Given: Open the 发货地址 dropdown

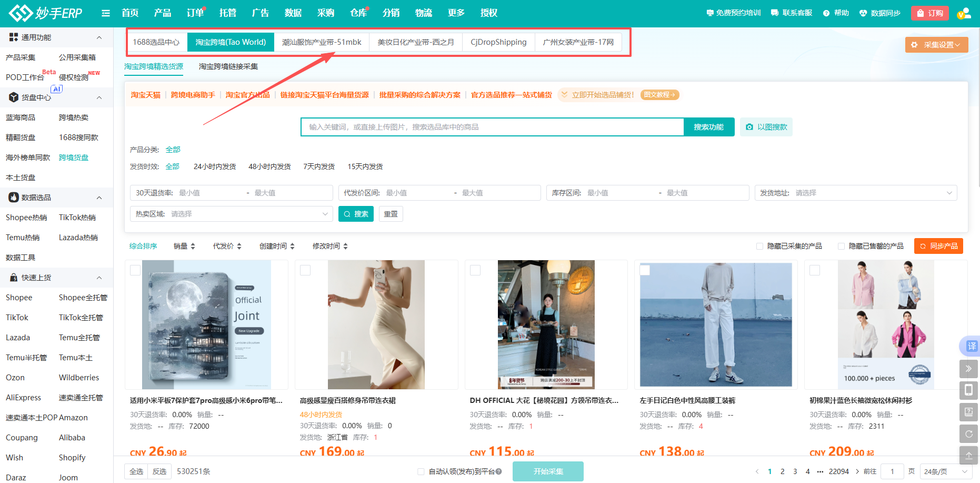Looking at the screenshot, I should [855, 193].
